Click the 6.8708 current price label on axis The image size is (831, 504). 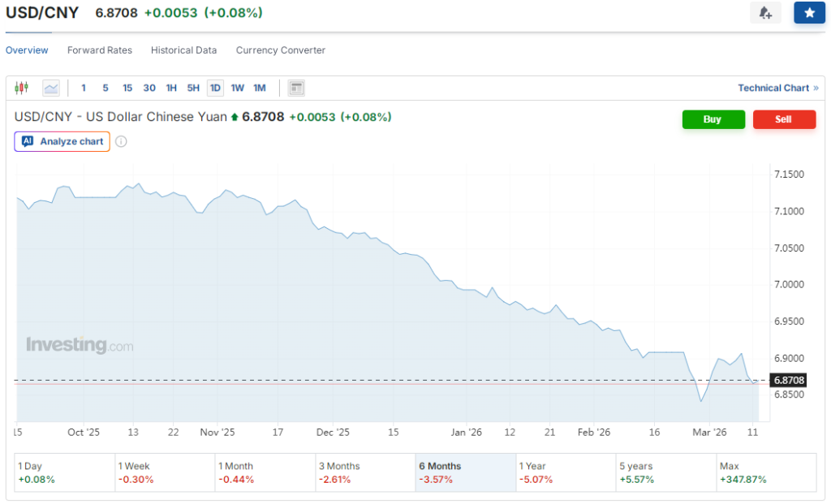(x=789, y=380)
